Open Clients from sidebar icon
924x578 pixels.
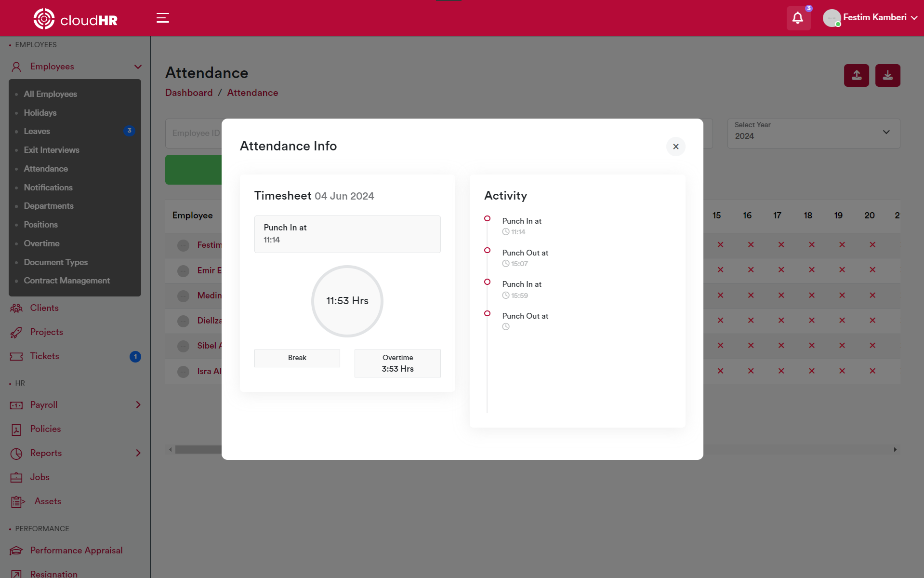[x=16, y=308]
